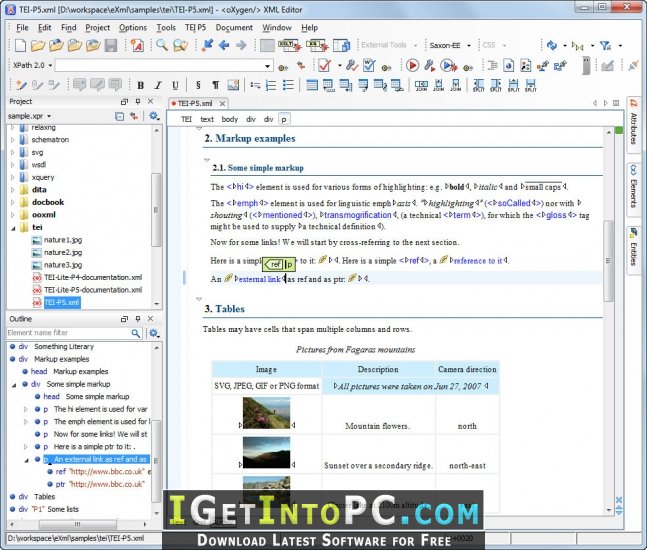Click Outline panel horizontal scrollbar thumb
This screenshot has width=647, height=550.
click(x=78, y=524)
